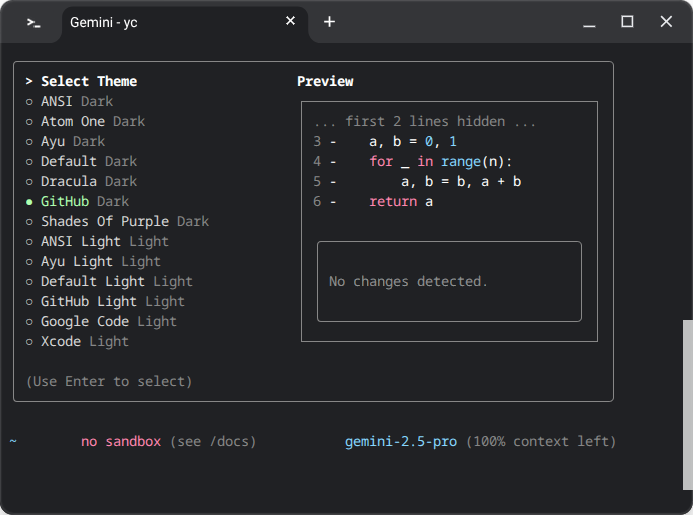This screenshot has height=515, width=693.
Task: Select the Default Light theme
Action: 109,282
